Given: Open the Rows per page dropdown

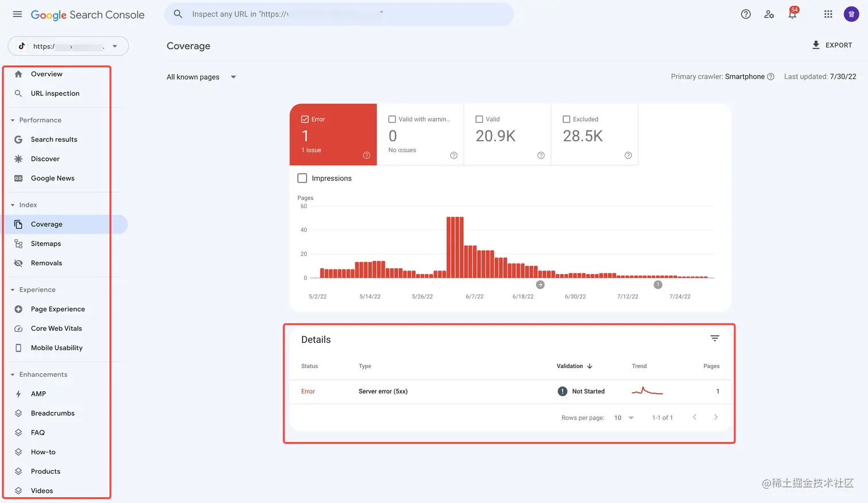Looking at the screenshot, I should click(624, 418).
